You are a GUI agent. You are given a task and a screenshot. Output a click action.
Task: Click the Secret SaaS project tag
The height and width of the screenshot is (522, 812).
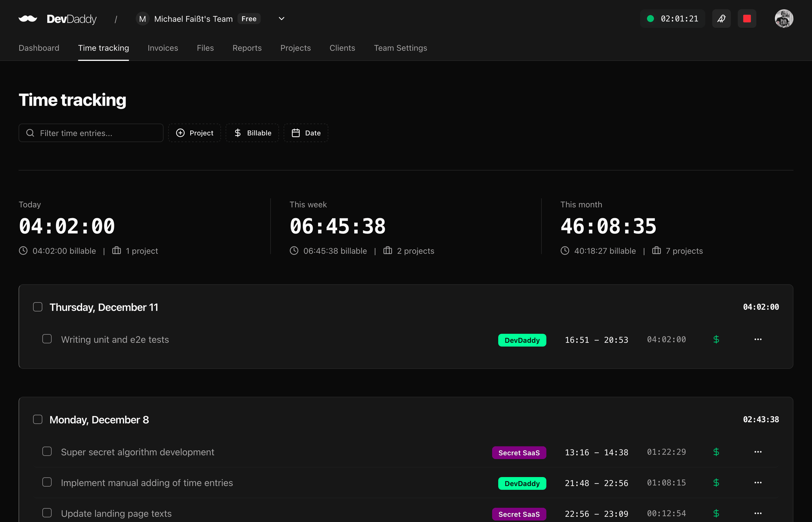tap(519, 452)
